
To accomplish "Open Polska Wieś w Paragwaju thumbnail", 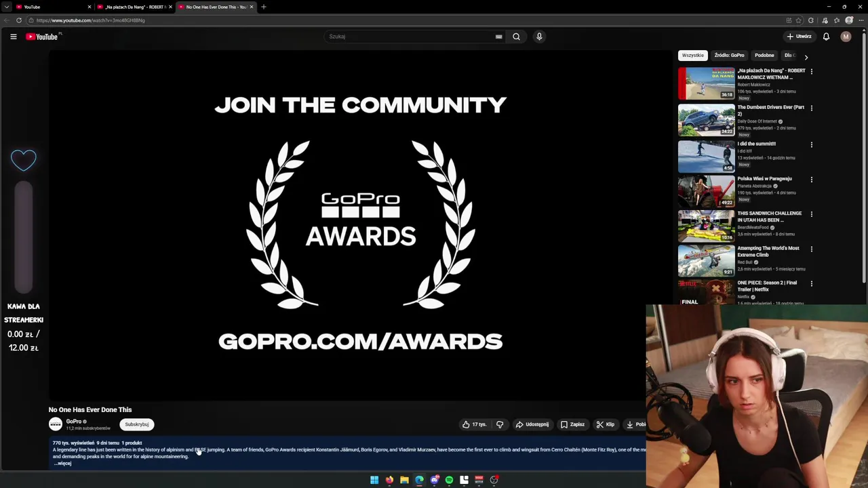I will (706, 191).
